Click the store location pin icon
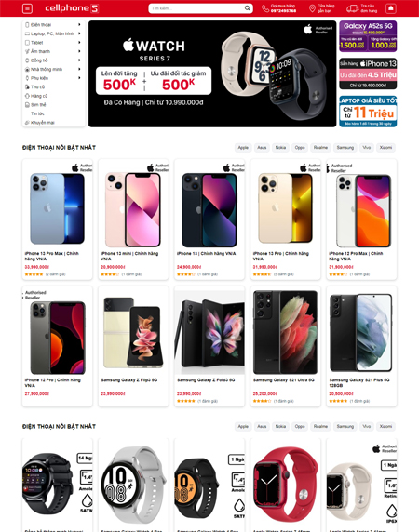 (x=312, y=8)
